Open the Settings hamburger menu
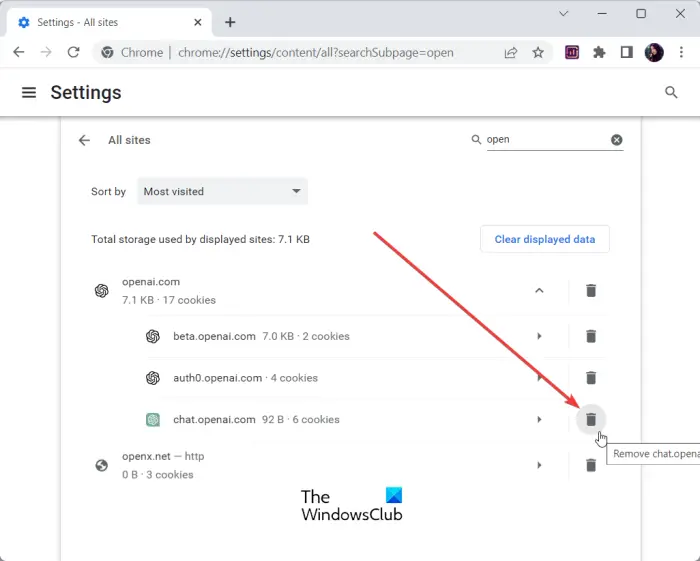This screenshot has width=700, height=561. (29, 92)
